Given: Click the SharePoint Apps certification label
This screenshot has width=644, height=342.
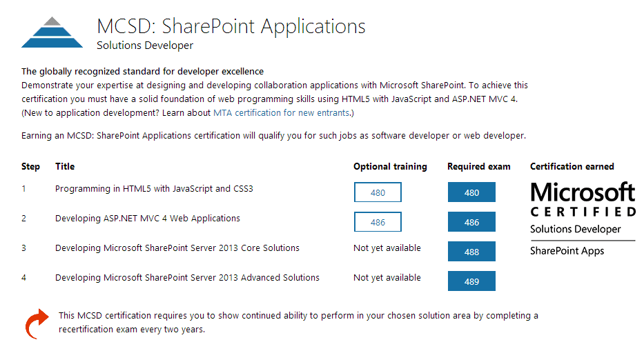Looking at the screenshot, I should pyautogui.click(x=567, y=251).
